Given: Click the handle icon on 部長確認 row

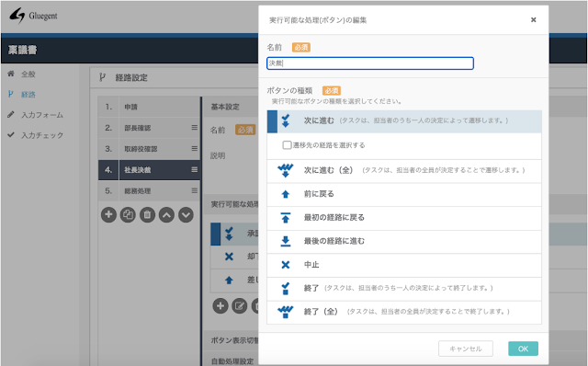Looking at the screenshot, I should pos(194,128).
